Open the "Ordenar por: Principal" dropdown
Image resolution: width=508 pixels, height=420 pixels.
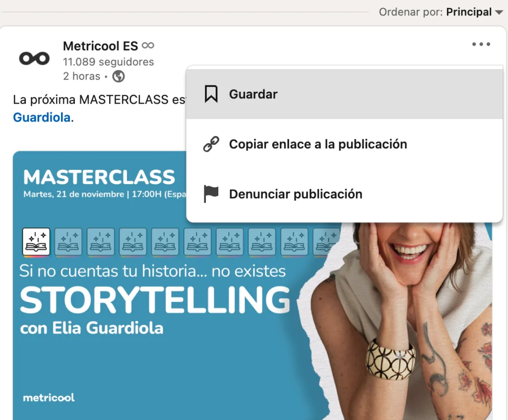441,12
